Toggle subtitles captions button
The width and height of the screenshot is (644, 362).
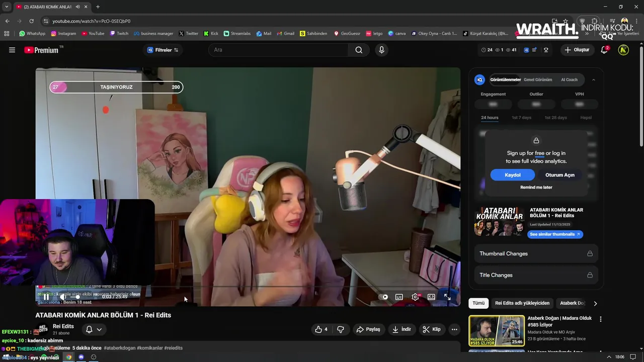point(399,297)
